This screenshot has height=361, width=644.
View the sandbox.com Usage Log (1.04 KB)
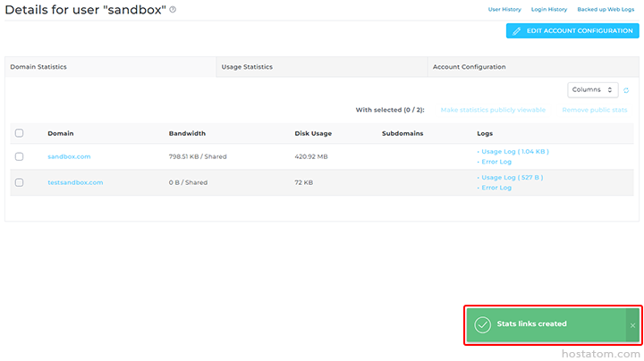(514, 152)
